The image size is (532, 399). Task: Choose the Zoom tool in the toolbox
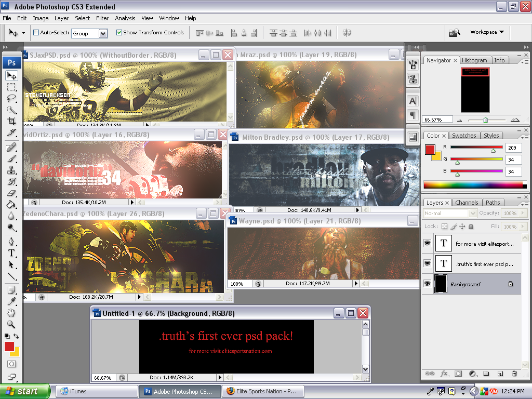pos(11,324)
